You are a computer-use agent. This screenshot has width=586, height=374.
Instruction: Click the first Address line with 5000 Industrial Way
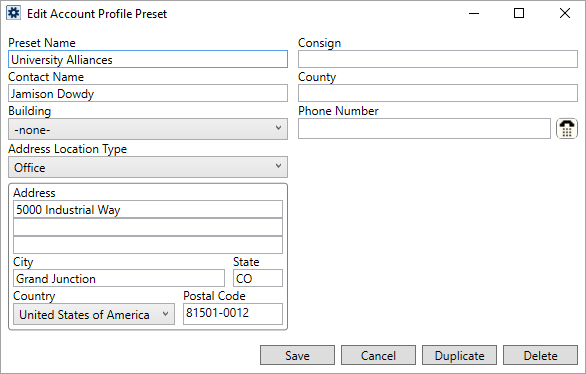(x=148, y=209)
